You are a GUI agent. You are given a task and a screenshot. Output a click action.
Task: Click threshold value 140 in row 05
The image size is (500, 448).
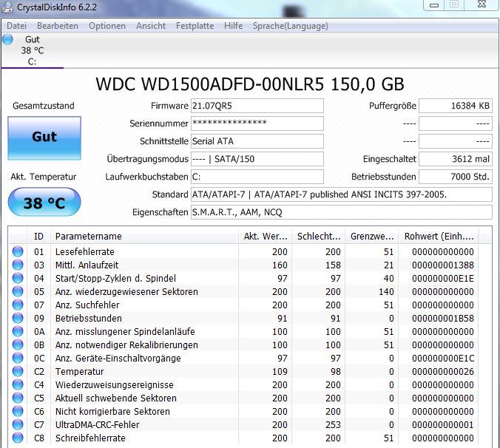click(x=387, y=292)
